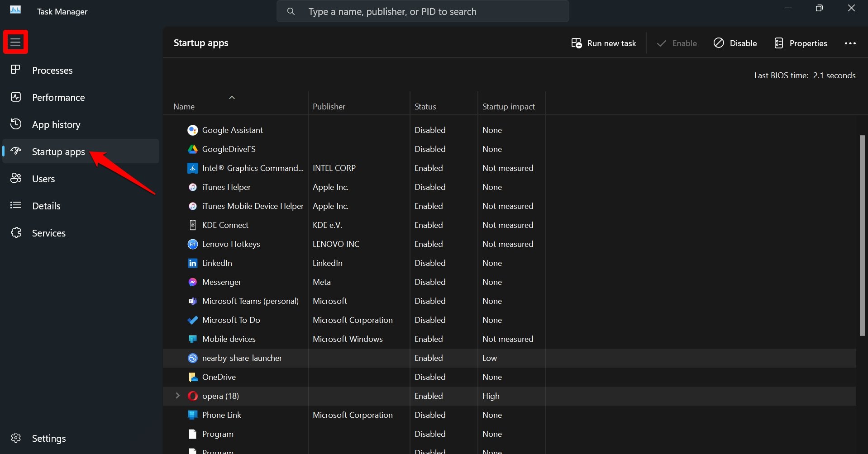This screenshot has width=868, height=454.
Task: Click the GoogleDriveFS icon
Action: tap(192, 149)
